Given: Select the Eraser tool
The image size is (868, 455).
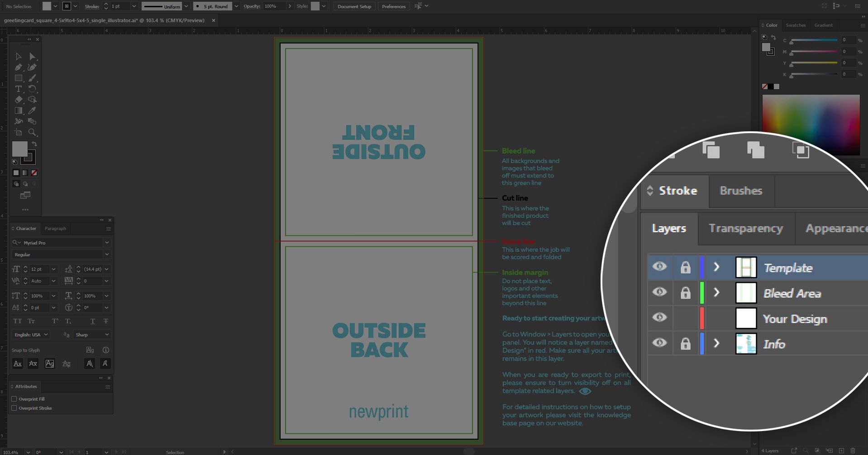Looking at the screenshot, I should click(x=19, y=100).
